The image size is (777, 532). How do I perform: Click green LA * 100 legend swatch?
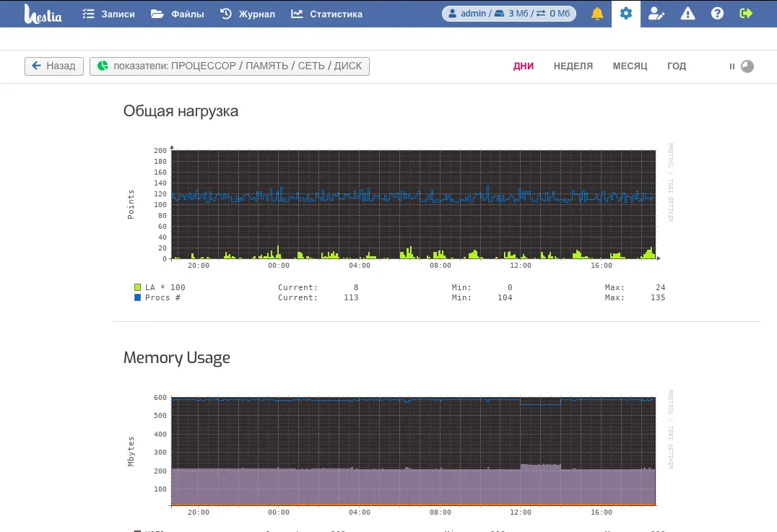coord(137,287)
